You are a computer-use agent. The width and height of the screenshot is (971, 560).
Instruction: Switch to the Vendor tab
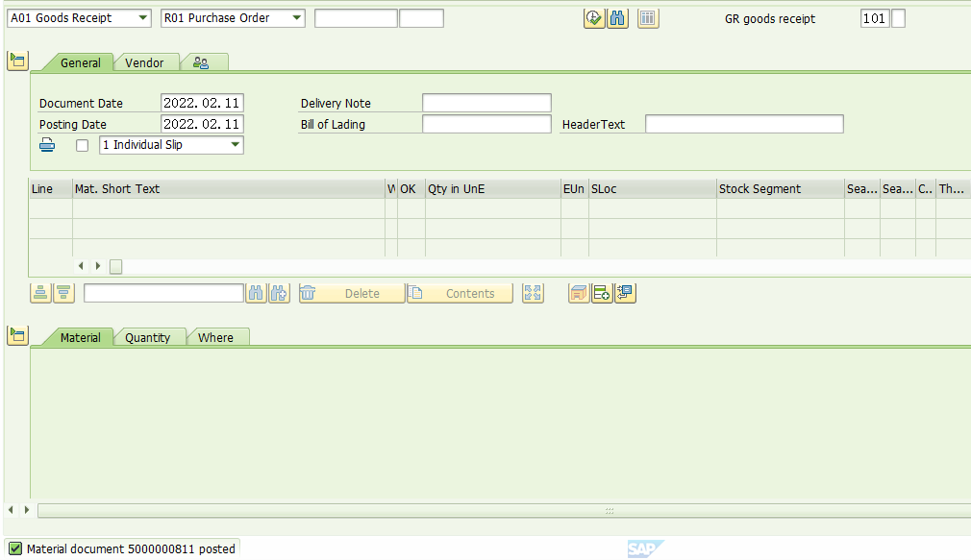pos(145,61)
